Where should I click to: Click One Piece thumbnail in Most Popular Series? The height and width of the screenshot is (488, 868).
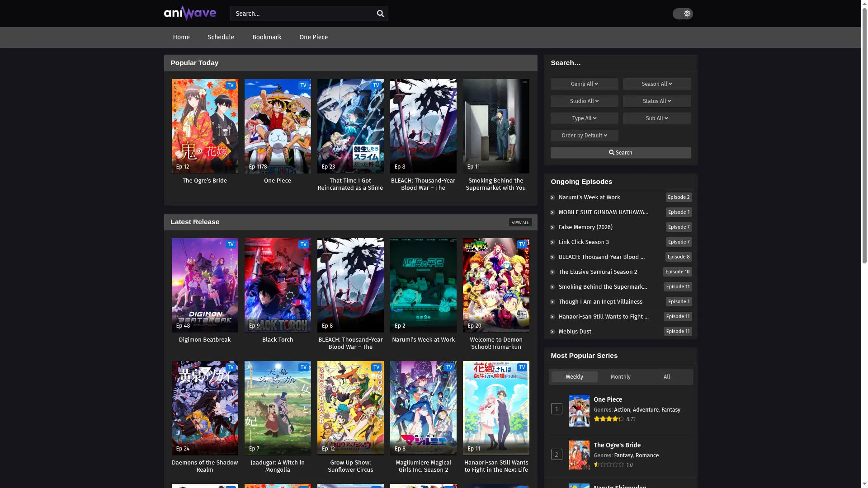579,411
